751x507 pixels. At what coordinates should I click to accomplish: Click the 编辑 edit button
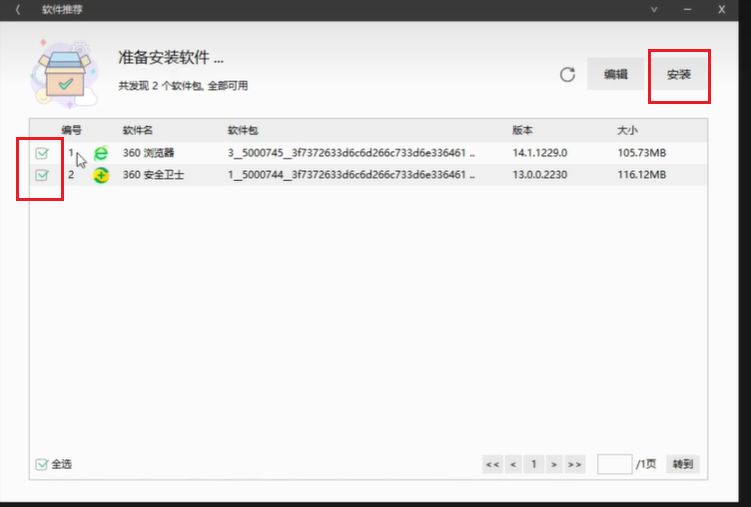click(x=615, y=75)
